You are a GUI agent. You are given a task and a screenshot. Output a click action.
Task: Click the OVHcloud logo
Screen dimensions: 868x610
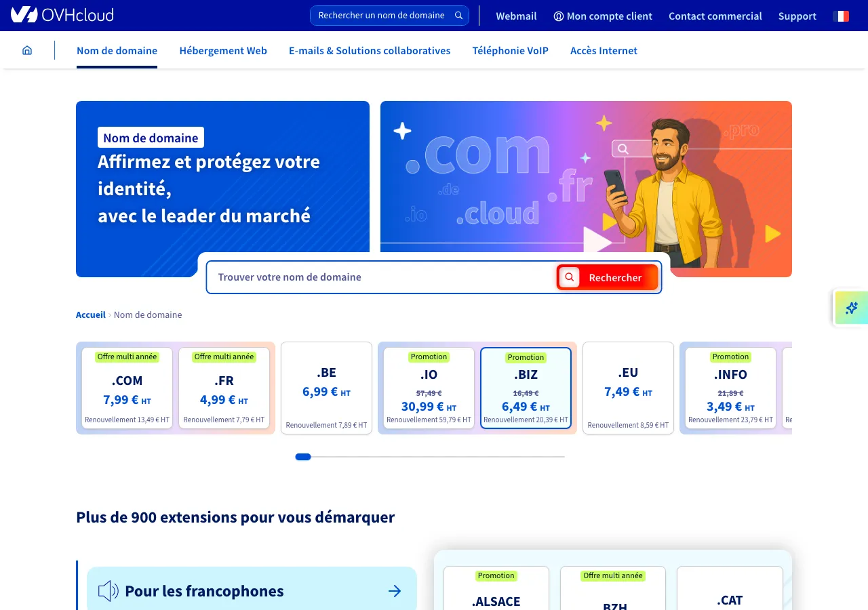(x=62, y=15)
